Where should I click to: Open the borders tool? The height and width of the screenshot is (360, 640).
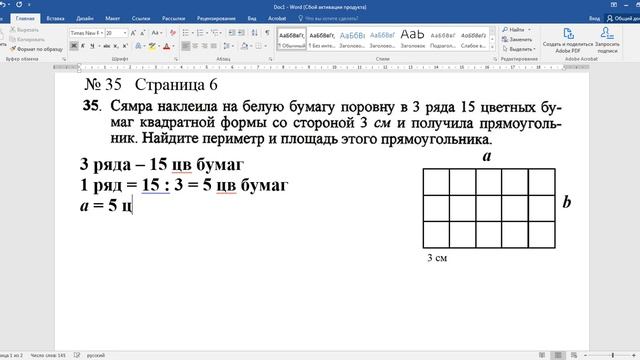click(x=258, y=46)
